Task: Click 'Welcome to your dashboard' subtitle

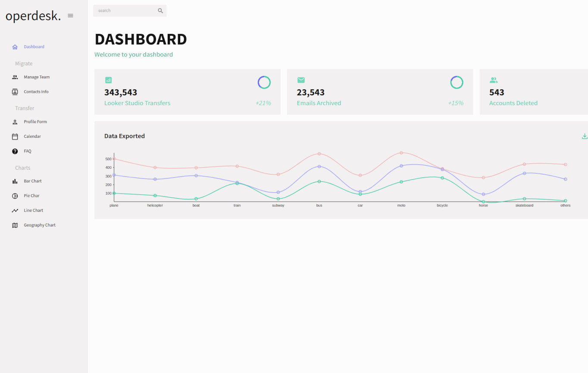Action: click(134, 55)
